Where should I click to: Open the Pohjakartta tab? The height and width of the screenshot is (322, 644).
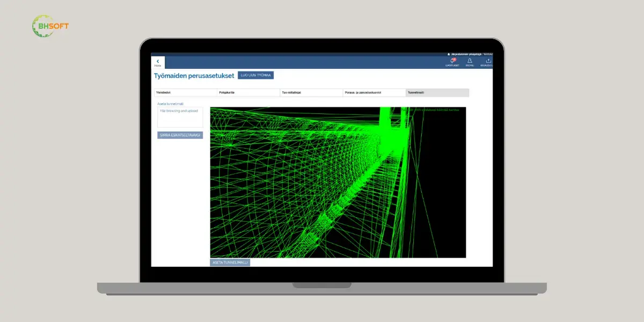(x=248, y=92)
